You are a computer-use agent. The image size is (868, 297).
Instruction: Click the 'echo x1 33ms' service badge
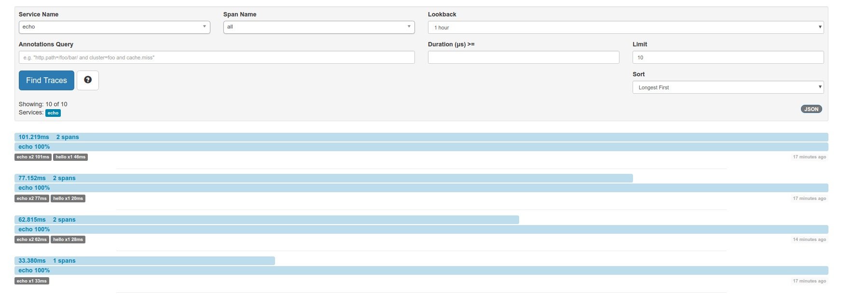[32, 281]
